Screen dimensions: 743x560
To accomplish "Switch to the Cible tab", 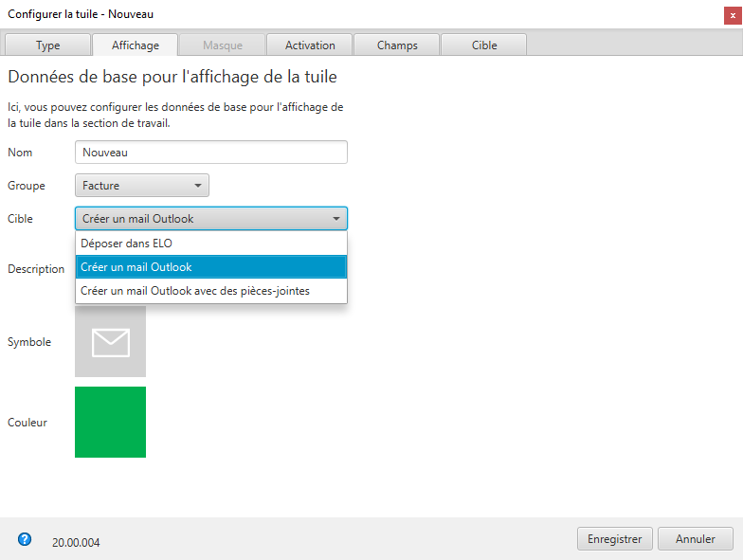I will click(x=483, y=45).
